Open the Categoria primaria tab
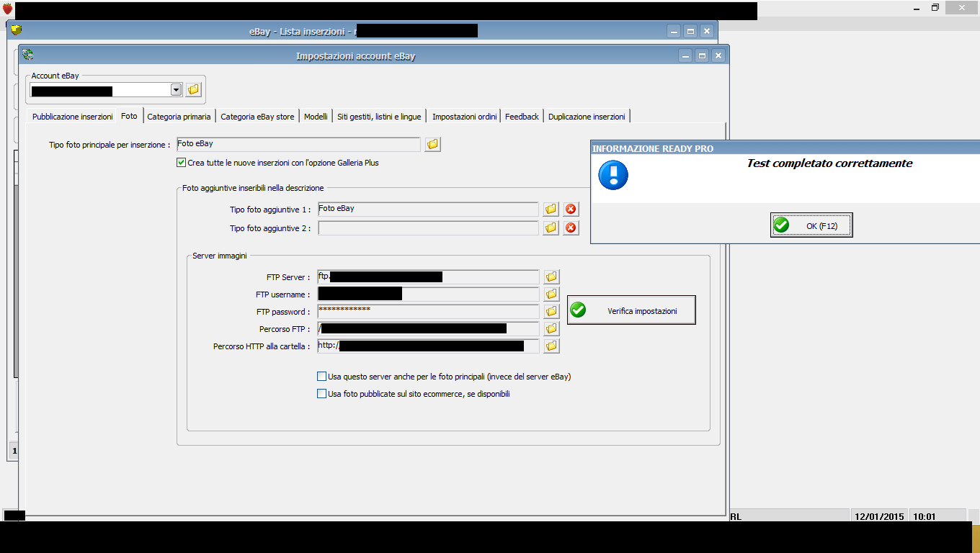 coord(179,117)
